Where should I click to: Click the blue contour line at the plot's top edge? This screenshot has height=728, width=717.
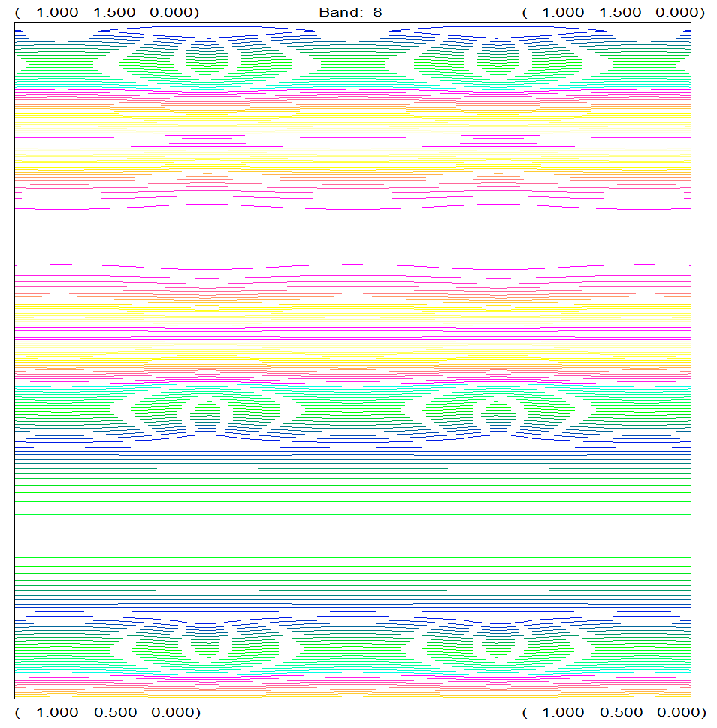(x=352, y=23)
